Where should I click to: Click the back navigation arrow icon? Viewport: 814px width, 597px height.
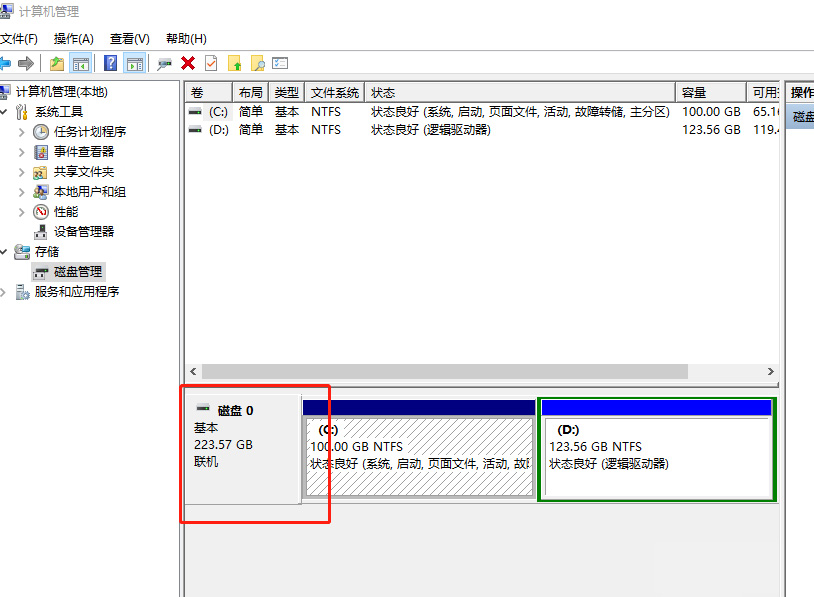coord(7,62)
